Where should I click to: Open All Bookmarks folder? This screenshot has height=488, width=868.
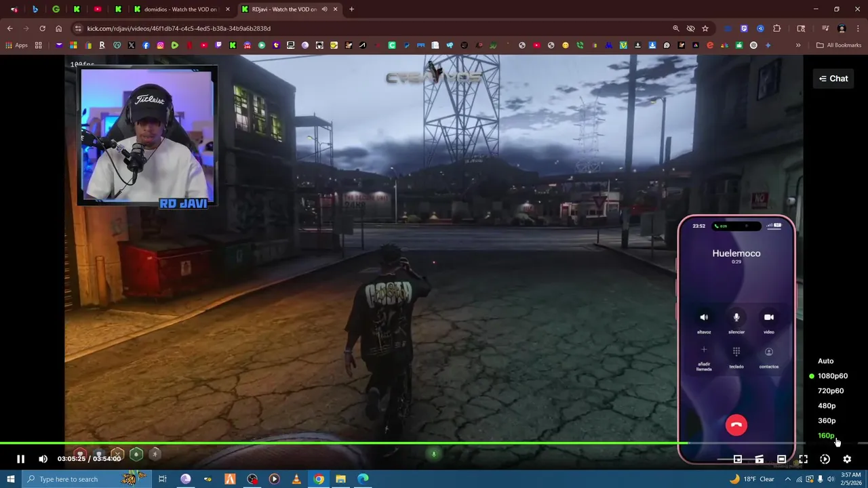pyautogui.click(x=839, y=45)
